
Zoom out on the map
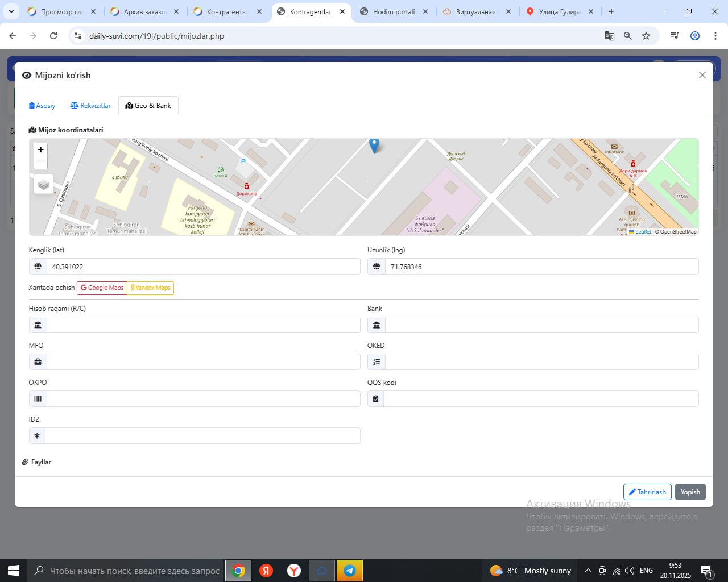40,163
